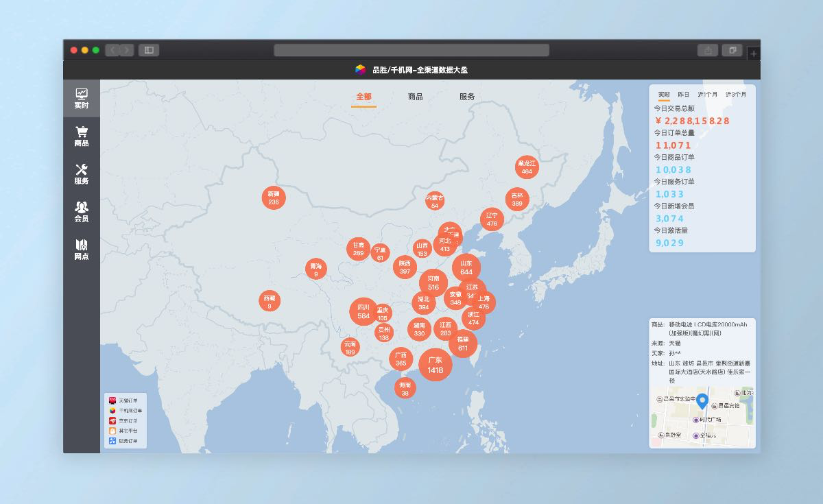
Task: Switch to the 服务 tab above map
Action: point(467,97)
